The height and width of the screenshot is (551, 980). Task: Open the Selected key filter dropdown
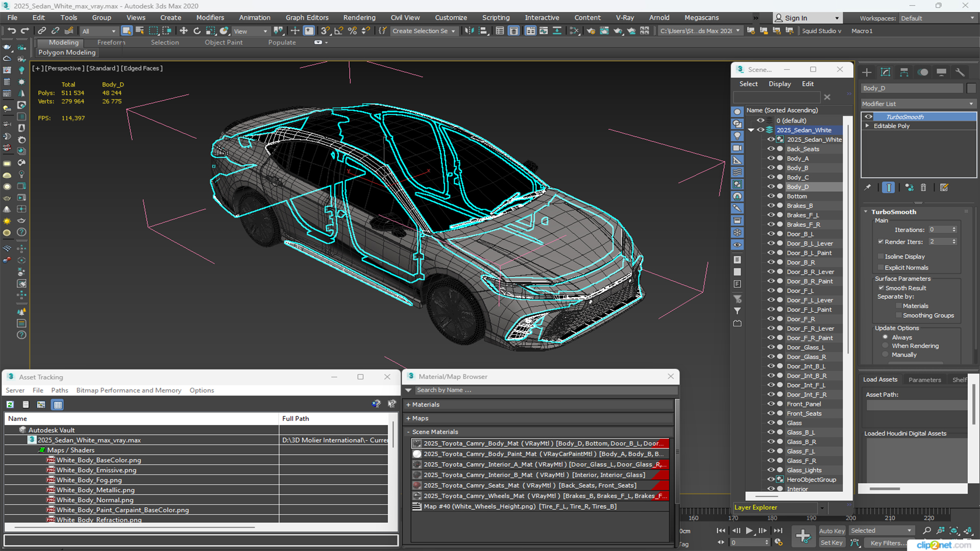pos(881,531)
